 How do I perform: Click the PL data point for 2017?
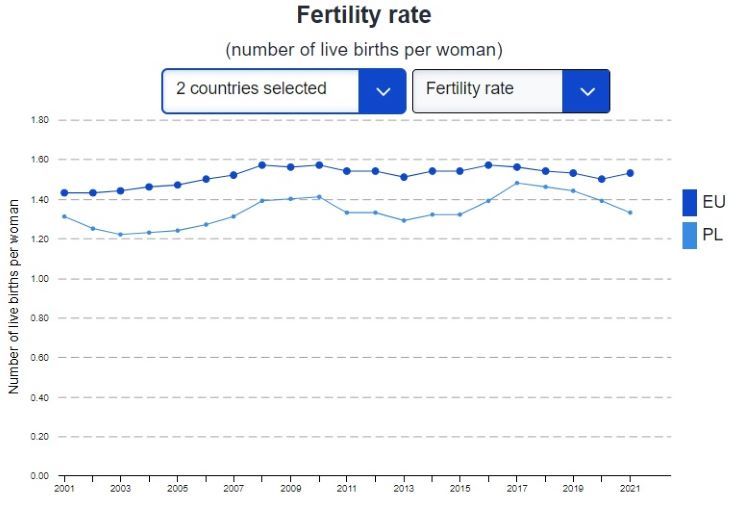[517, 183]
